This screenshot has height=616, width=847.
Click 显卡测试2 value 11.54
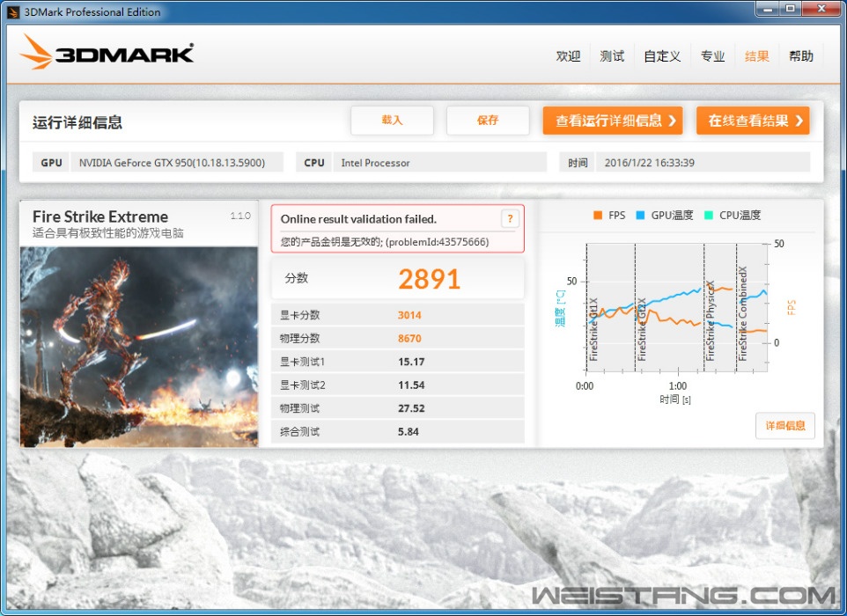click(411, 385)
